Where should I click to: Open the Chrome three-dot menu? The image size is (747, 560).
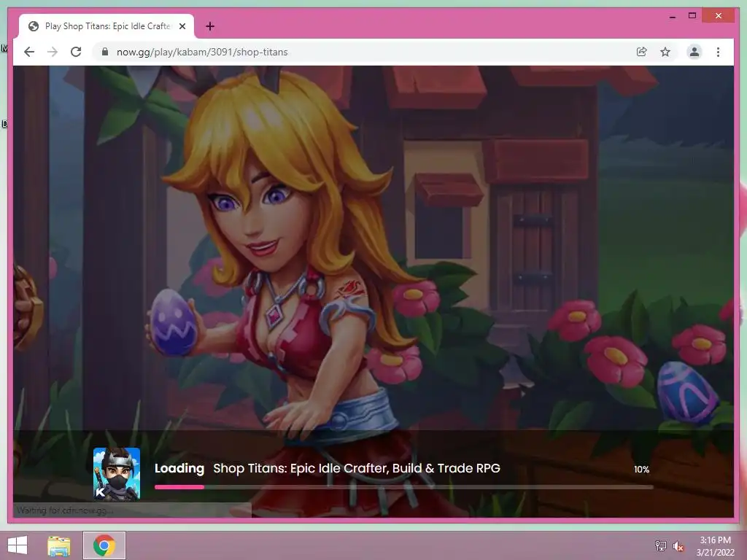(x=718, y=52)
